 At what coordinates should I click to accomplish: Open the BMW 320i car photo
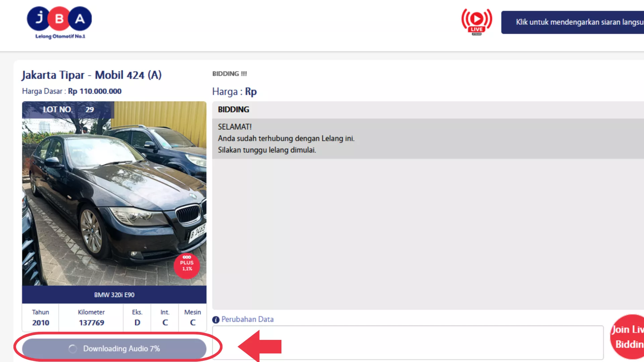[x=114, y=193]
